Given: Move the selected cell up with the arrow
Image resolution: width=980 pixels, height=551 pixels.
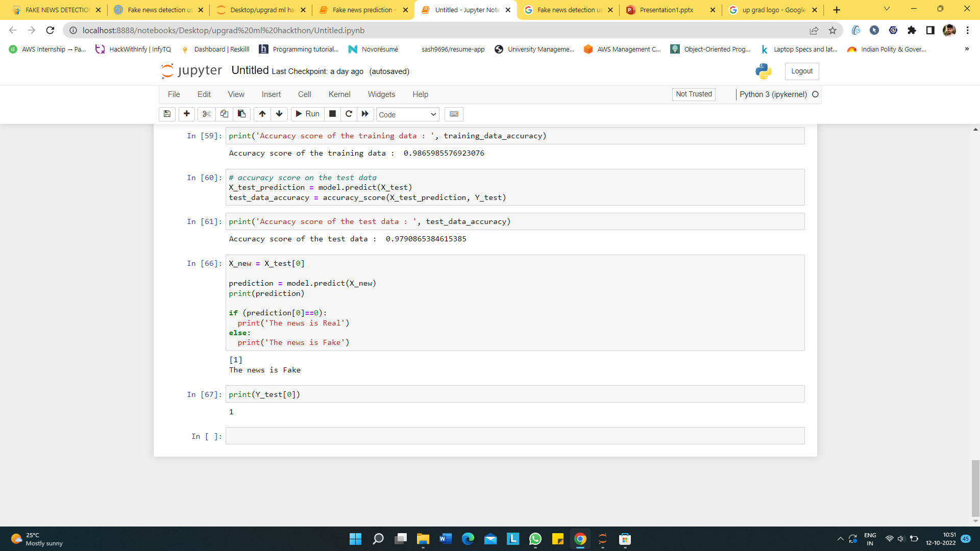Looking at the screenshot, I should 262,114.
